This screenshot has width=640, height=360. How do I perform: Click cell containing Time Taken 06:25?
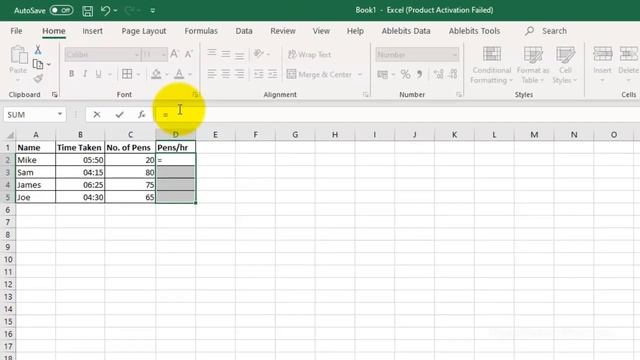coord(80,185)
